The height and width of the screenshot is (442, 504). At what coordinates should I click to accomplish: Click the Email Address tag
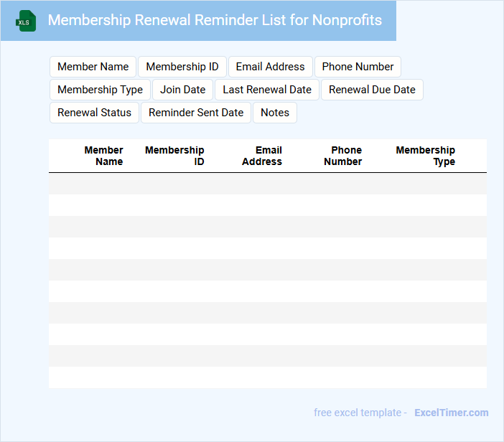(x=270, y=67)
